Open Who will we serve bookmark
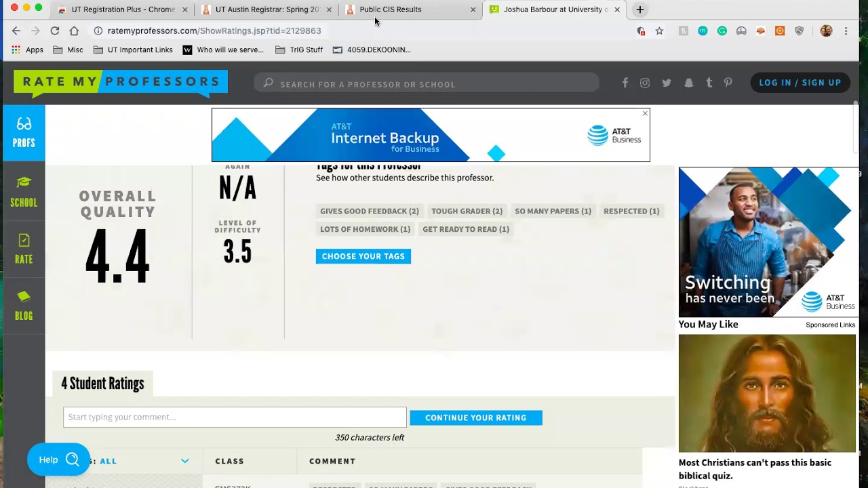This screenshot has width=868, height=488. (x=223, y=49)
